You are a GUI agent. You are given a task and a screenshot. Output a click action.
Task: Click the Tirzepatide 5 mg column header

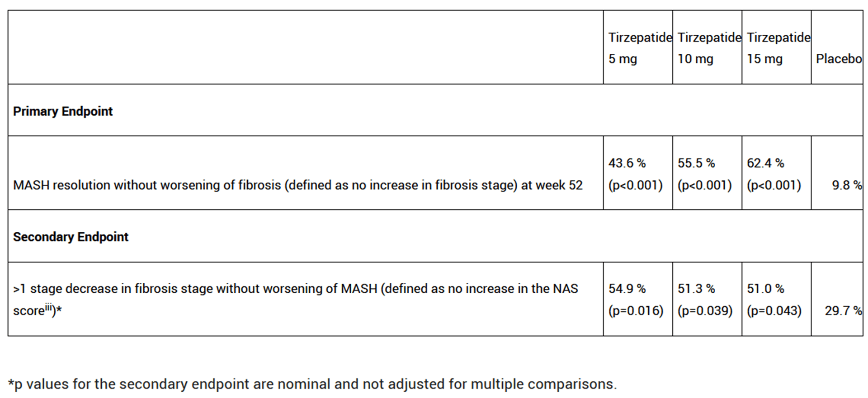click(x=637, y=48)
